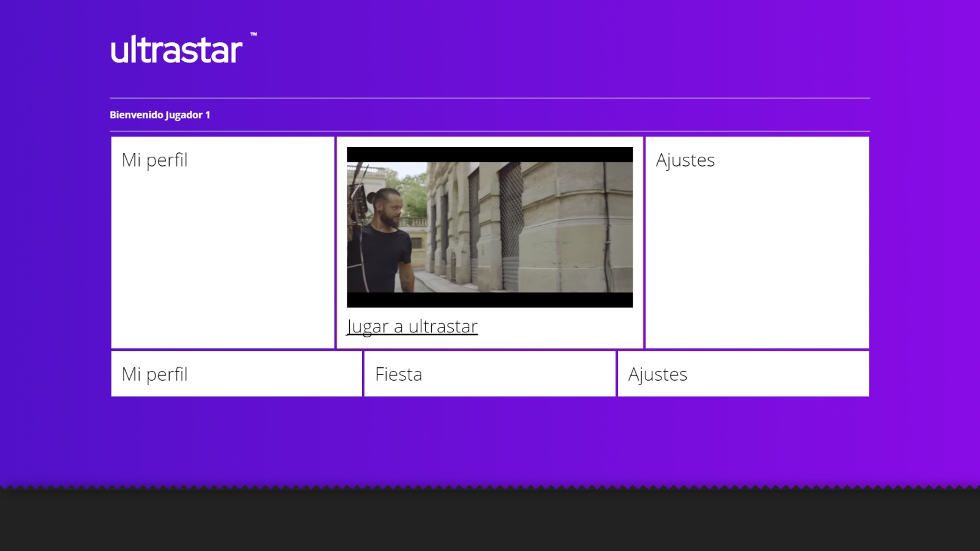Click the ultrastar logo

click(183, 49)
